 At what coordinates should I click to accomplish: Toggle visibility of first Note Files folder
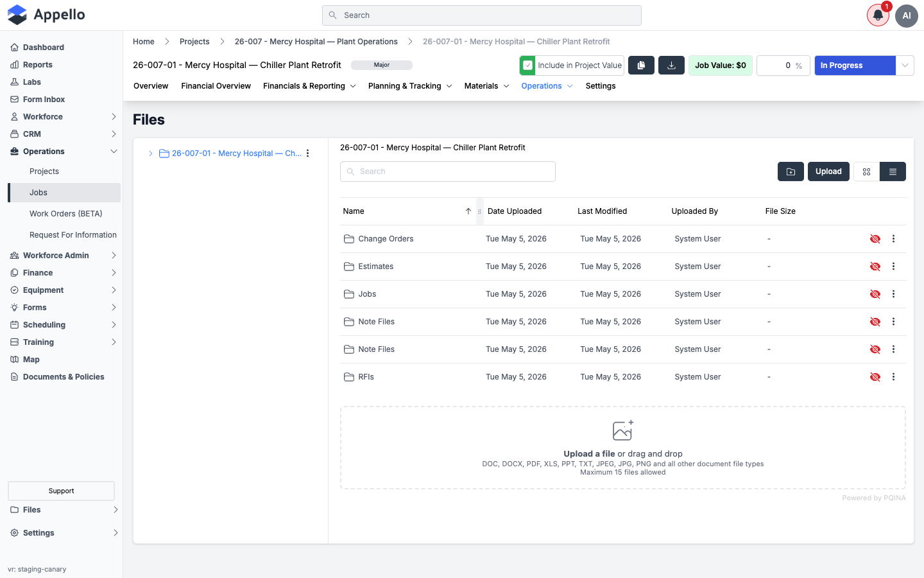[875, 322]
